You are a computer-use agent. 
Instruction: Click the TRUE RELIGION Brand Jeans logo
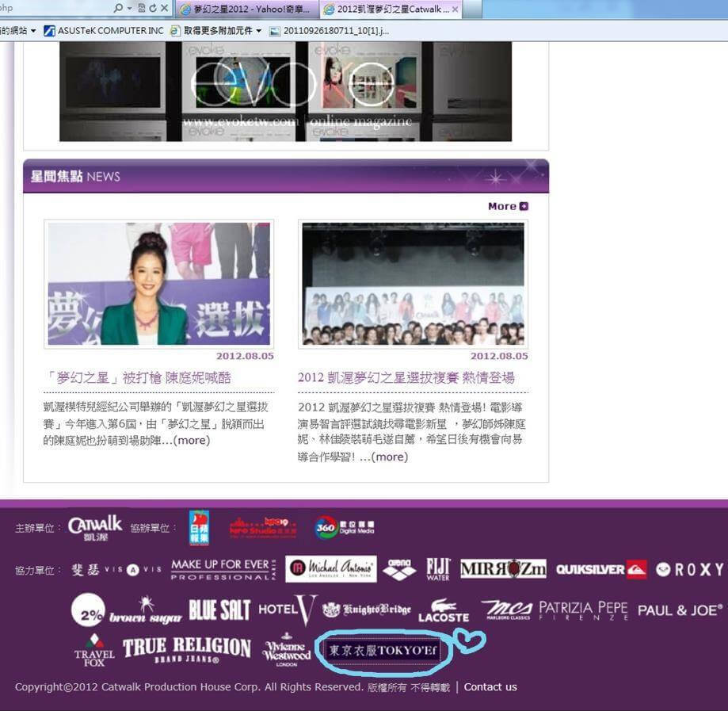[x=187, y=650]
